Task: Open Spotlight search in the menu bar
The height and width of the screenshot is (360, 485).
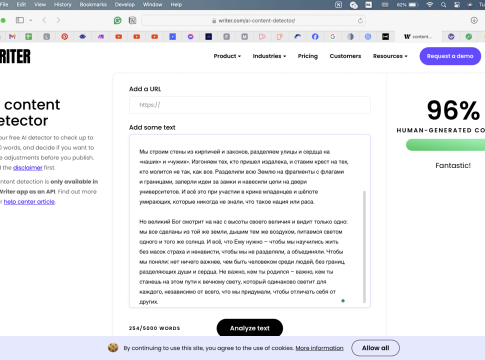Action: pos(443,5)
